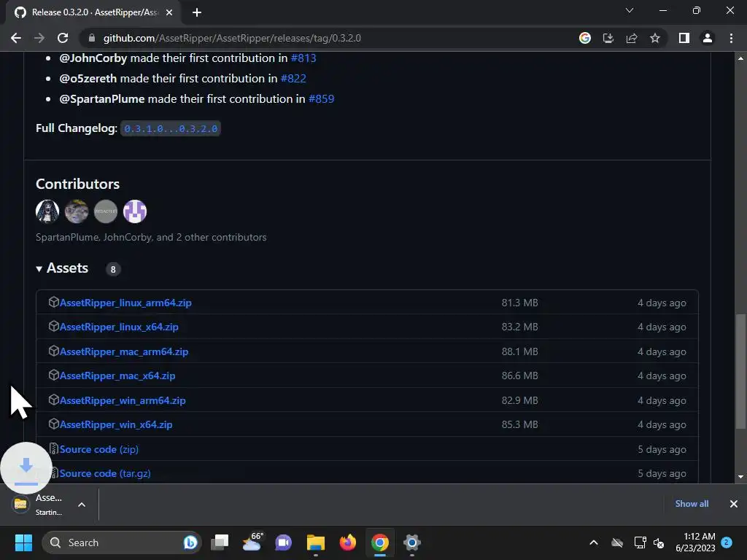Open first contributor avatar
Image resolution: width=747 pixels, height=560 pixels.
coord(47,211)
